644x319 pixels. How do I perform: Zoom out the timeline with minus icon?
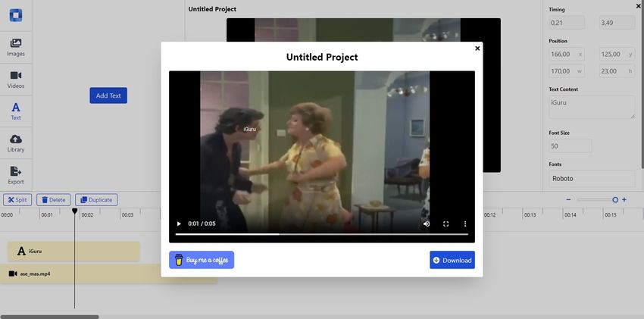click(568, 199)
